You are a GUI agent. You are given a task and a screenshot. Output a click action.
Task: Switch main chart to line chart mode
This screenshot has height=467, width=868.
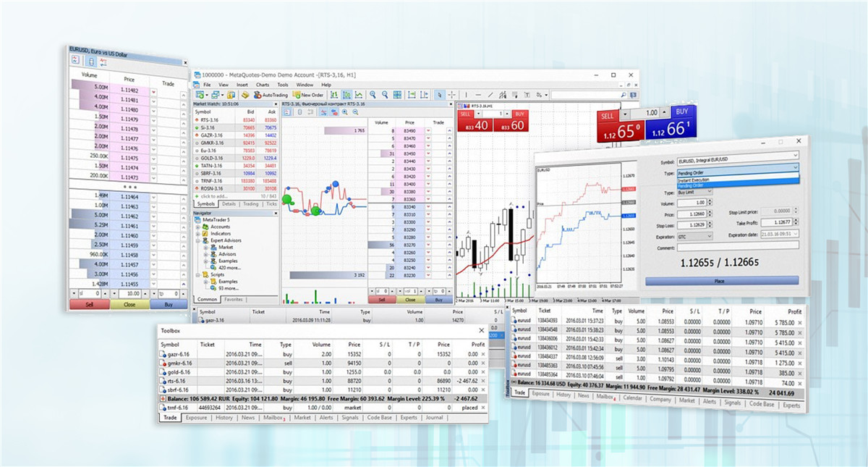pos(359,95)
